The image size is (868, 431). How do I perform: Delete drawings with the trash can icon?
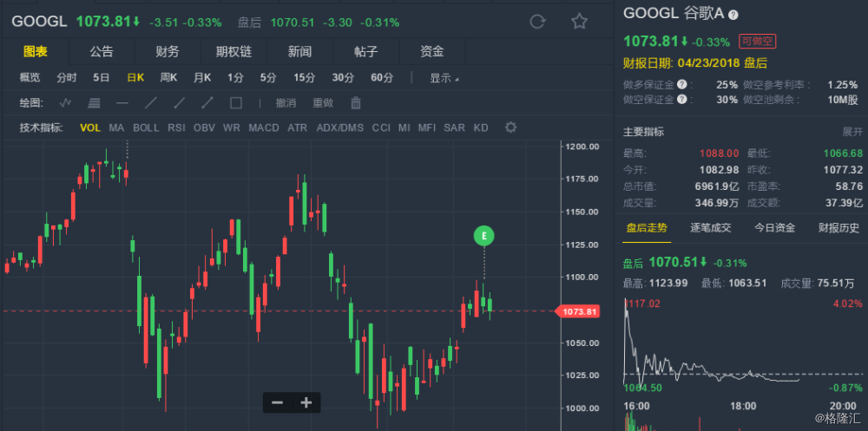tap(356, 103)
